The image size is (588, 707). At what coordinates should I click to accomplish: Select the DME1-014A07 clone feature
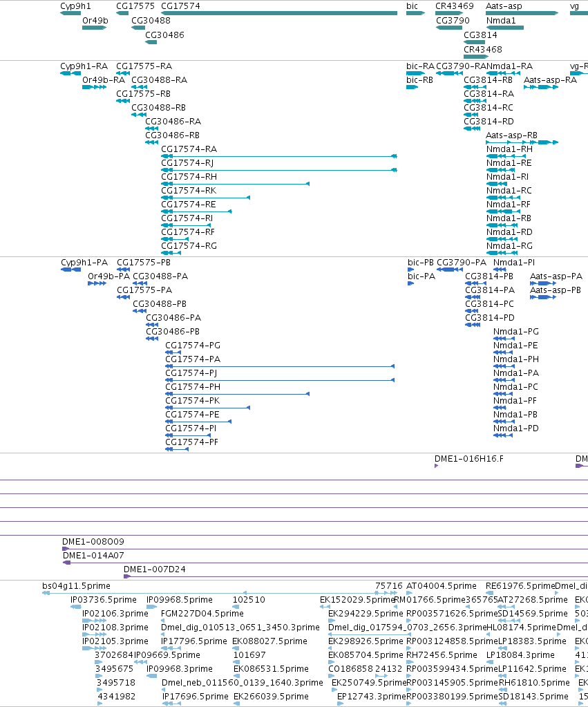pyautogui.click(x=325, y=563)
